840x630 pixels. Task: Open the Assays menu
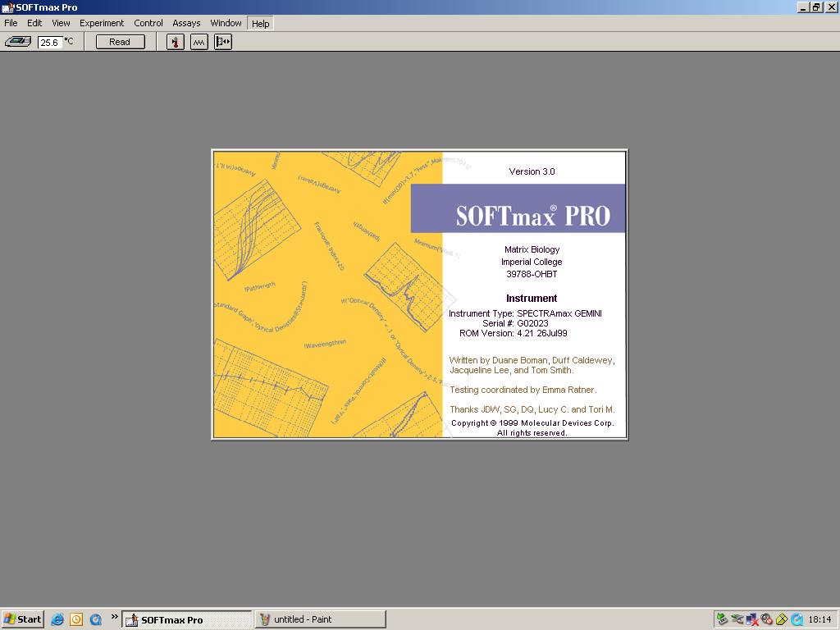186,23
